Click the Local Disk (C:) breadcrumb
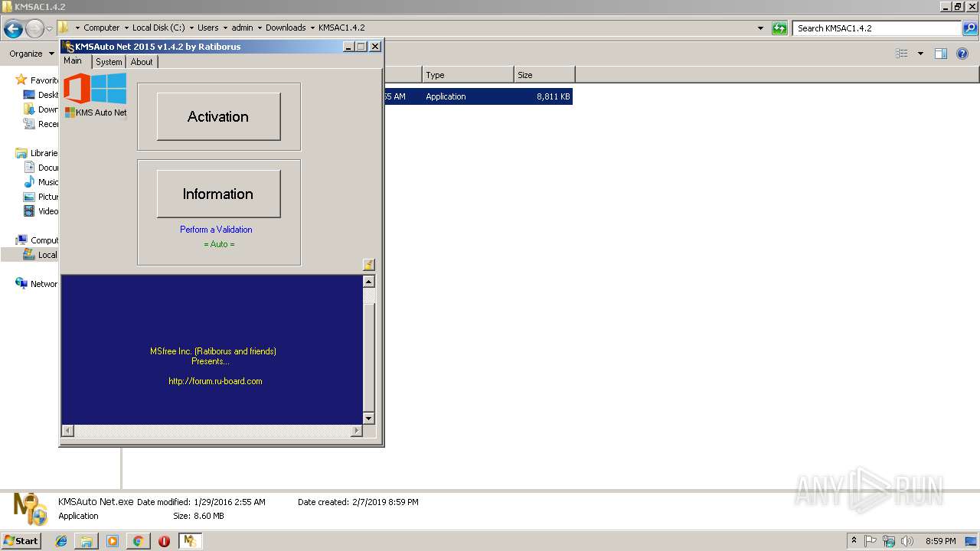The height and width of the screenshot is (551, 980). coord(158,28)
